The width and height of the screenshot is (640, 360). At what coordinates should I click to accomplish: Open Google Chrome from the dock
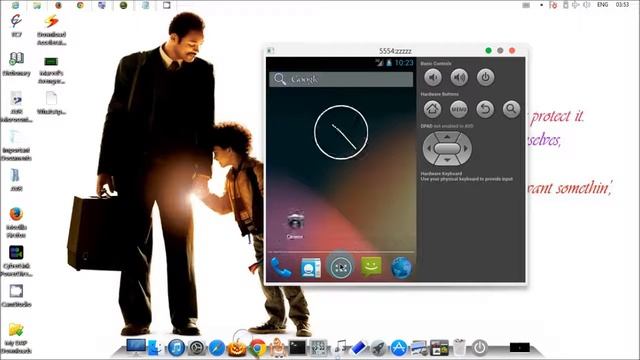257,348
